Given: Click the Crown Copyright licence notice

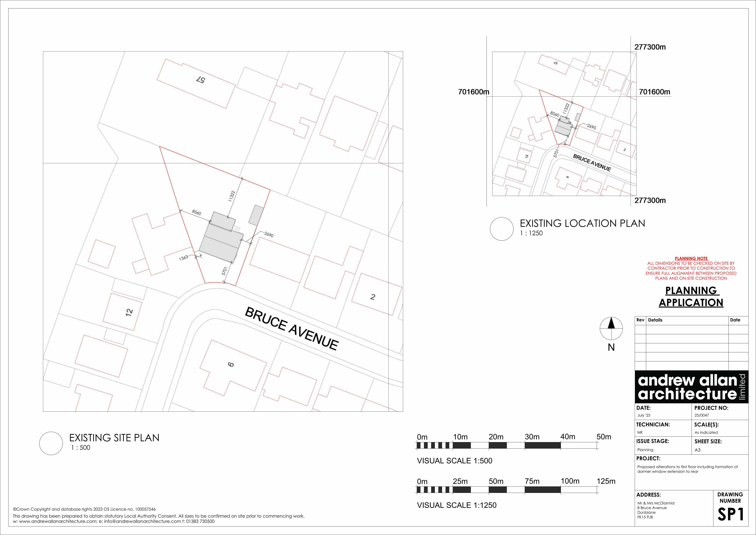Looking at the screenshot, I should click(x=84, y=509).
